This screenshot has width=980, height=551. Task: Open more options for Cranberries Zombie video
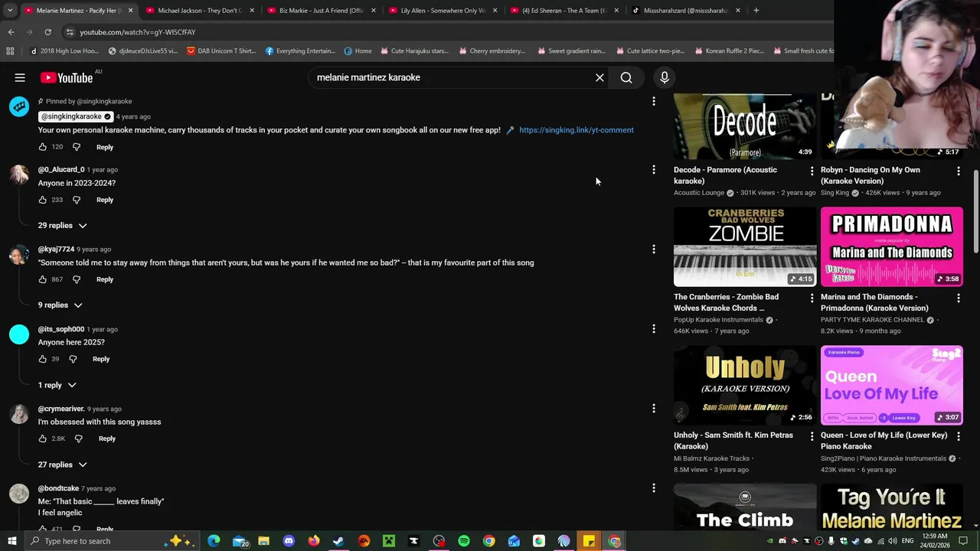(x=812, y=298)
